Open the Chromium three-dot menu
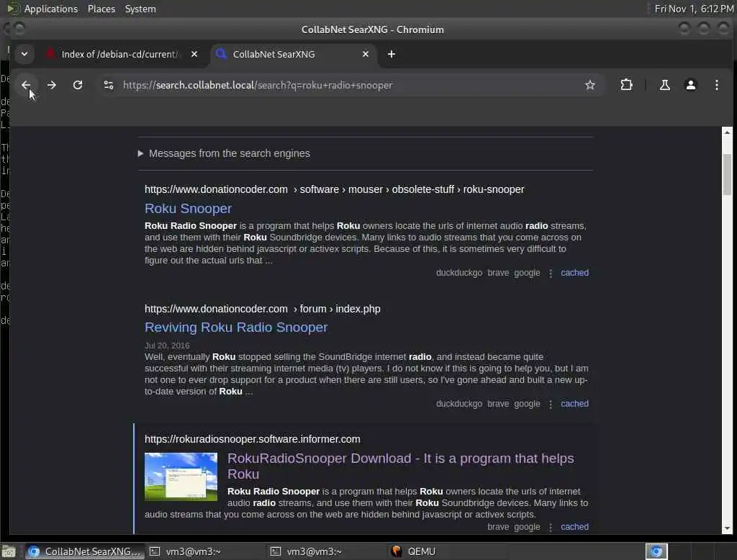Image resolution: width=737 pixels, height=560 pixels. coord(716,85)
